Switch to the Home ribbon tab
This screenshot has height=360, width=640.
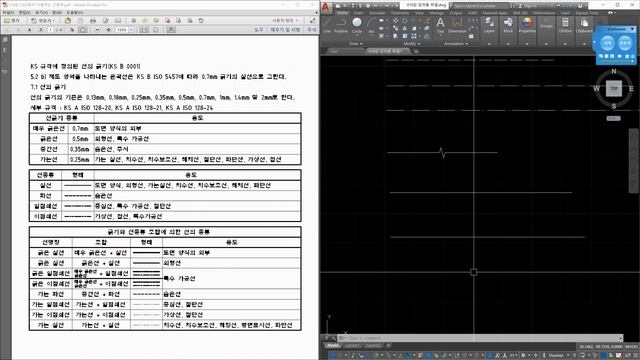(342, 13)
